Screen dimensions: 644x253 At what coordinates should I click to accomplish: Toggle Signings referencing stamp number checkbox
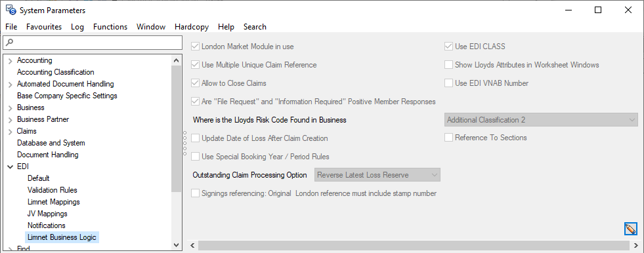[x=195, y=193]
